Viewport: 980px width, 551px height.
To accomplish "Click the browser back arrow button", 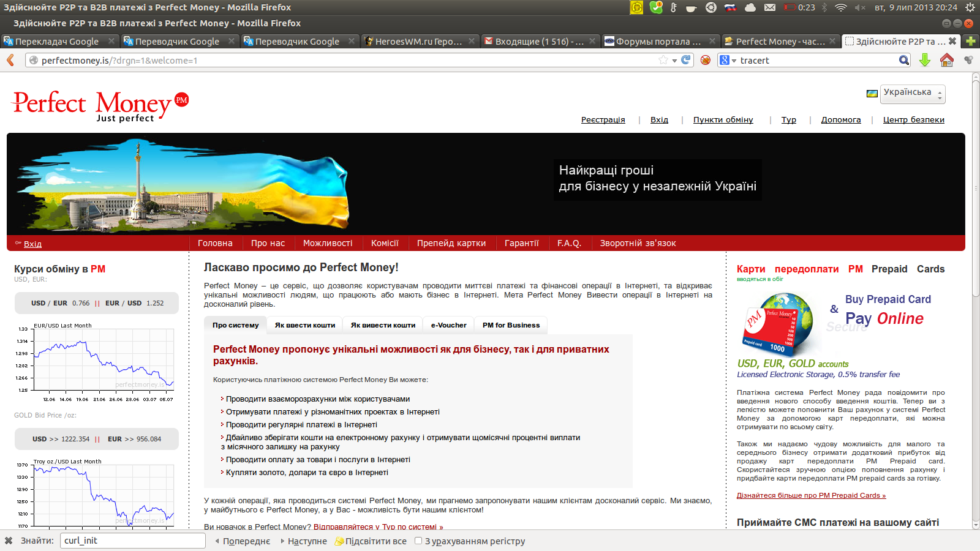I will point(10,60).
